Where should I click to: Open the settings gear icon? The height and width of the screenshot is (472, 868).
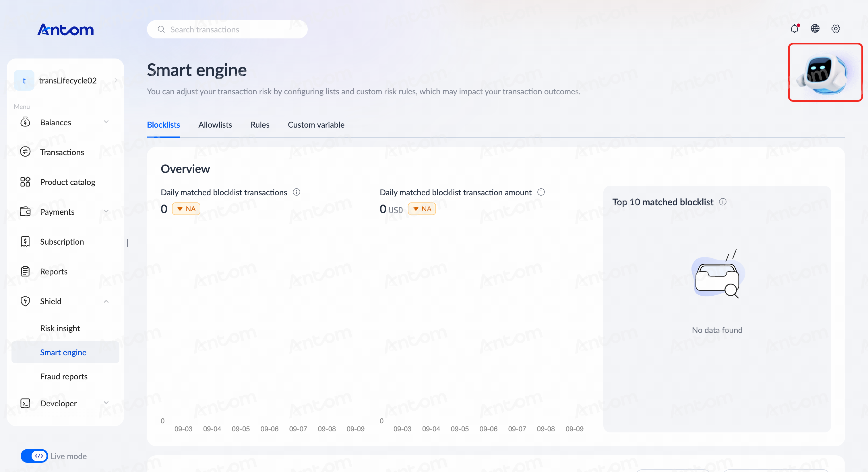pos(836,29)
